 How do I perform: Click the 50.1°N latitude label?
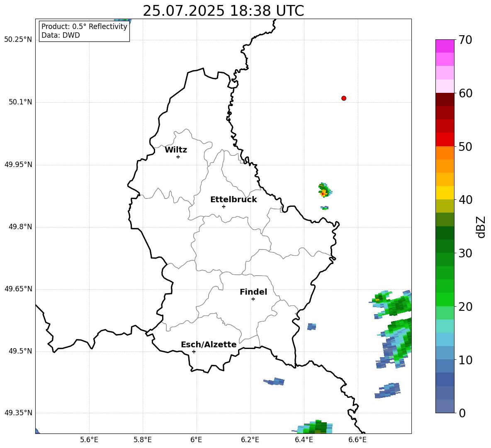click(x=21, y=102)
